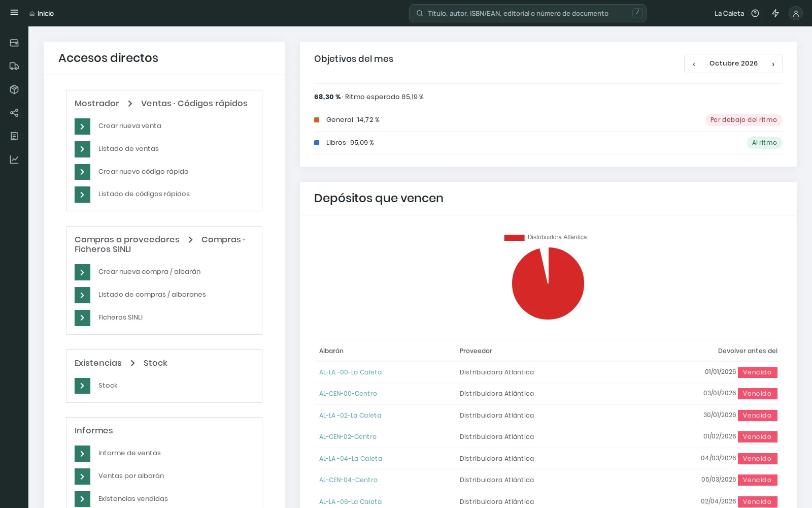Click arrow icon beside Informe de ventas
The width and height of the screenshot is (812, 508).
point(82,453)
